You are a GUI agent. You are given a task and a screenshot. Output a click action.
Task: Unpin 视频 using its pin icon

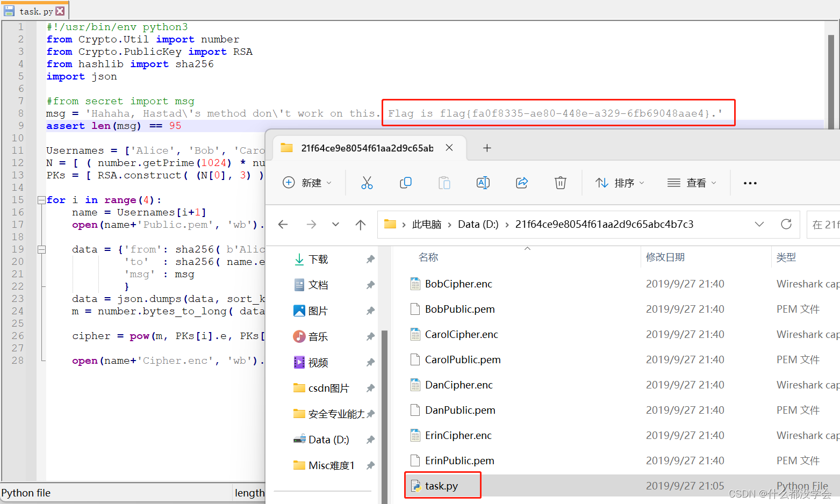pos(370,363)
